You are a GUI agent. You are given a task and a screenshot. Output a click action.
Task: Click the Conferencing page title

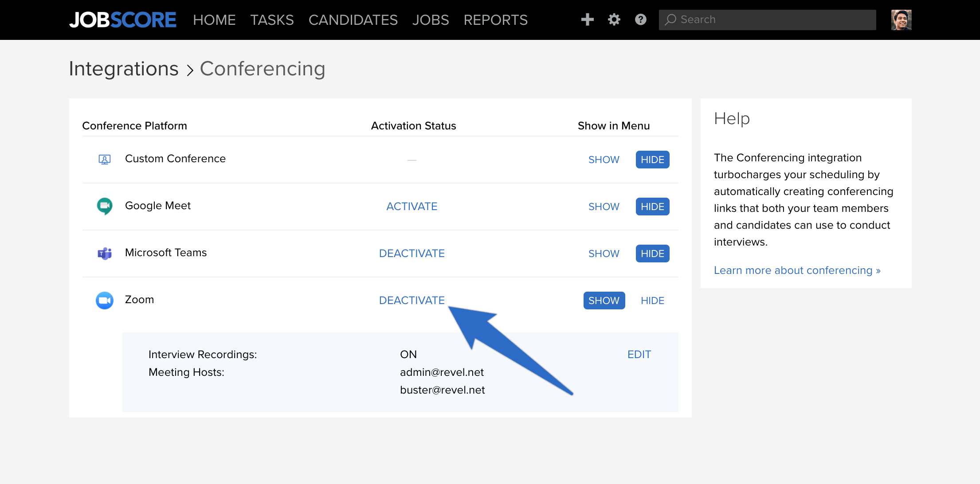[x=263, y=69]
